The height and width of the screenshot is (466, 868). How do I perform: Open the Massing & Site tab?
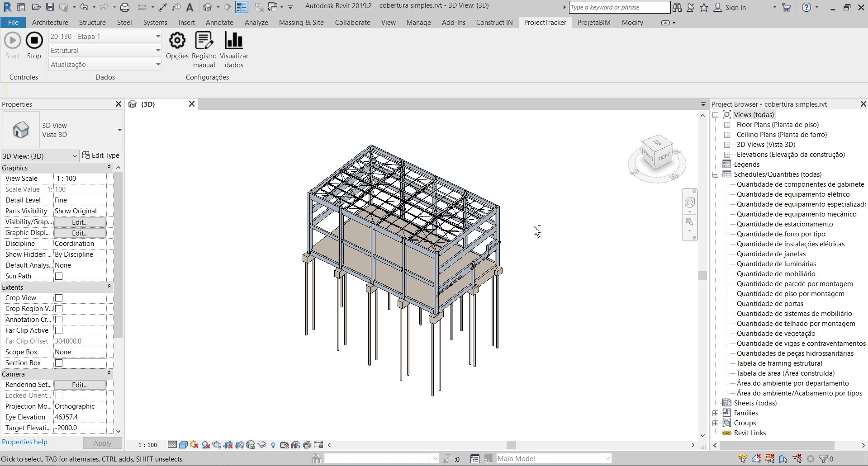tap(301, 22)
